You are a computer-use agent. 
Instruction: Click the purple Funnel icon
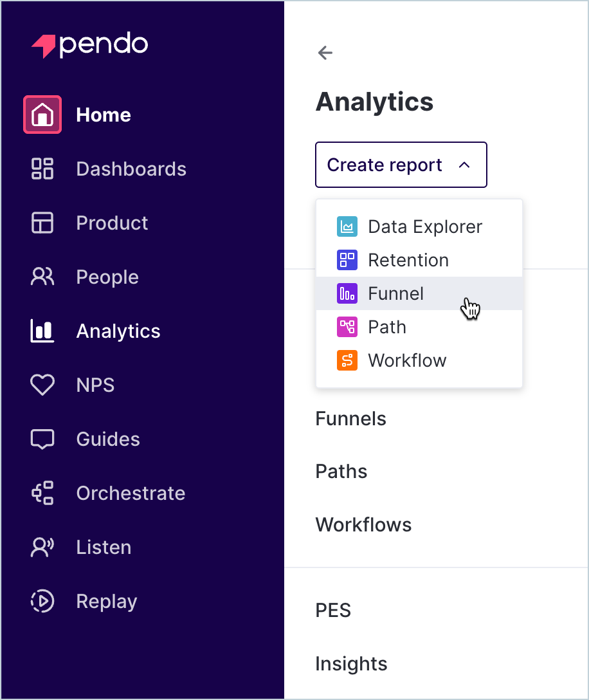click(x=347, y=294)
